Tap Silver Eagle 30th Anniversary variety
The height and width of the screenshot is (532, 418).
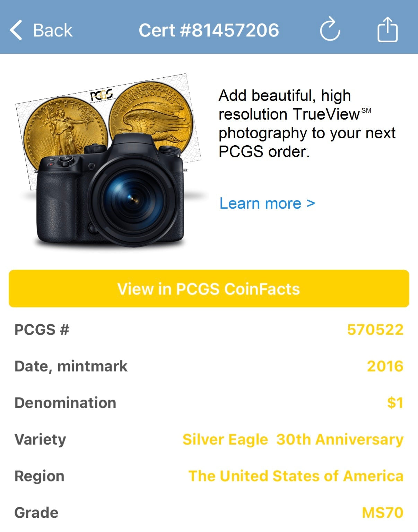click(293, 439)
